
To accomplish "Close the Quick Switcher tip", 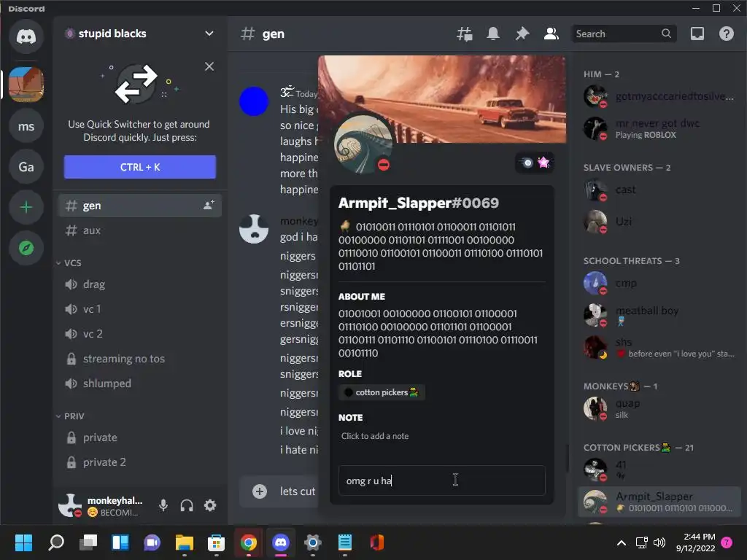I will 209,66.
